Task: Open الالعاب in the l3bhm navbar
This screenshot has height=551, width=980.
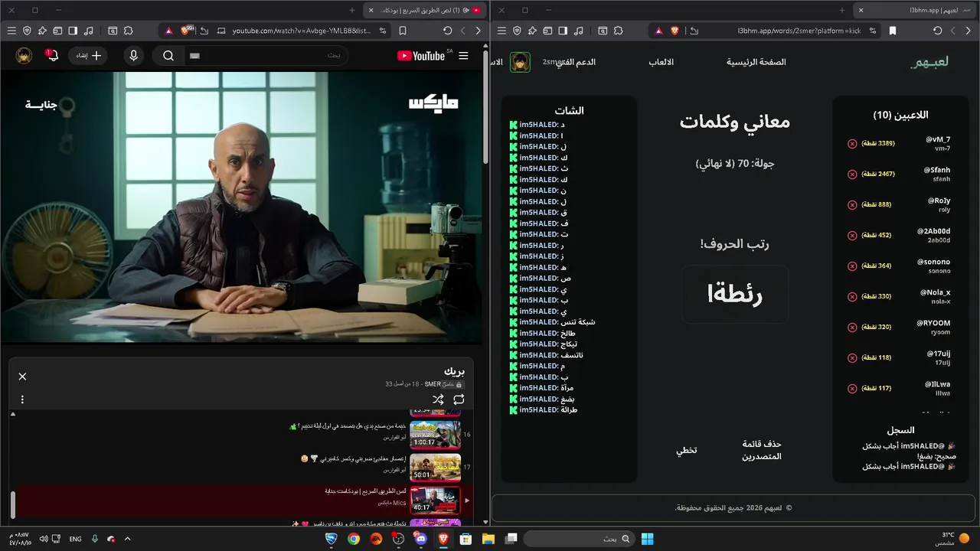Action: click(x=661, y=62)
